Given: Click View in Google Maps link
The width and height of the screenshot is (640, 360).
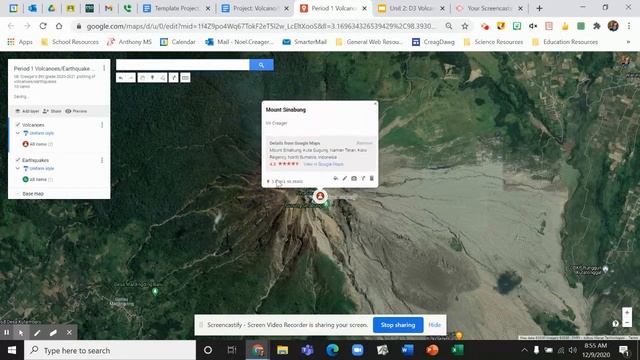Looking at the screenshot, I should (323, 164).
